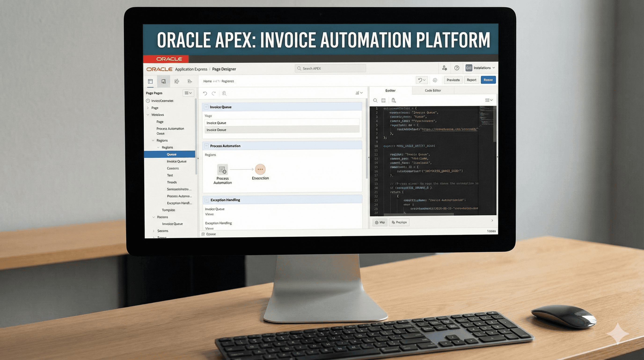This screenshot has width=644, height=360.
Task: Click the search magnifier in editor toolbar
Action: [x=375, y=100]
